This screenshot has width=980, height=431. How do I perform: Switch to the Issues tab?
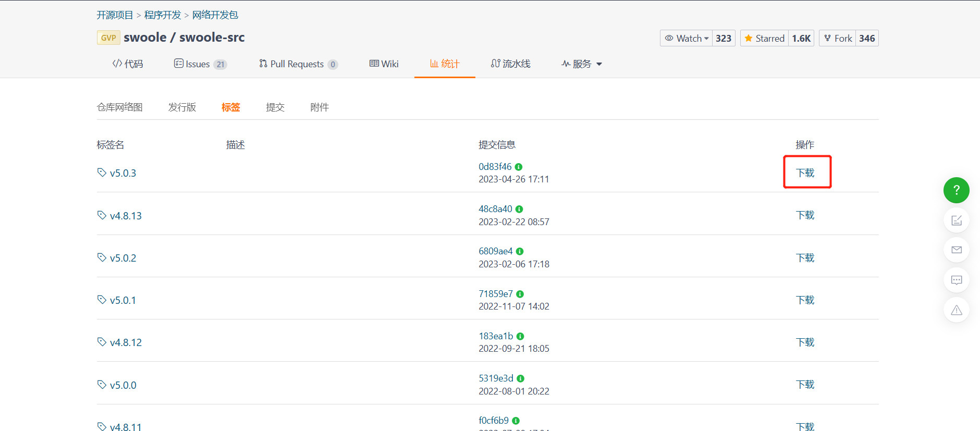coord(200,64)
